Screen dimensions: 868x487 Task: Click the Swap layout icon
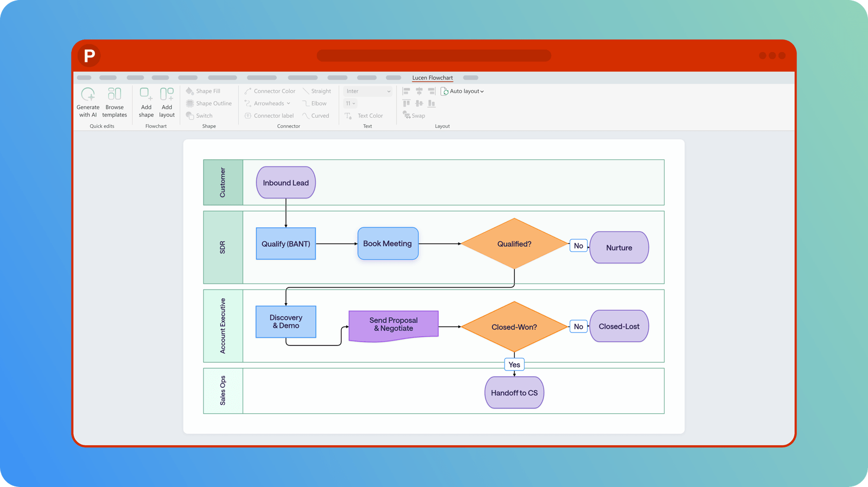(x=406, y=115)
